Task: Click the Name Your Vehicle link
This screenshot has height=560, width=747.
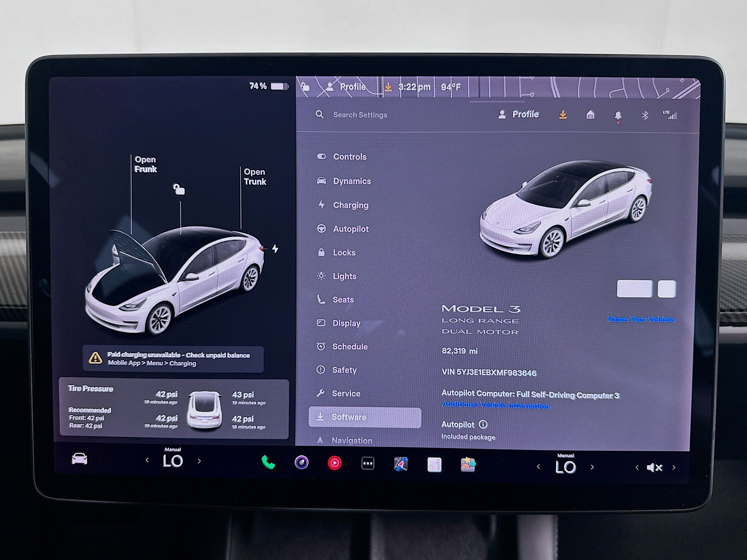Action: click(641, 319)
